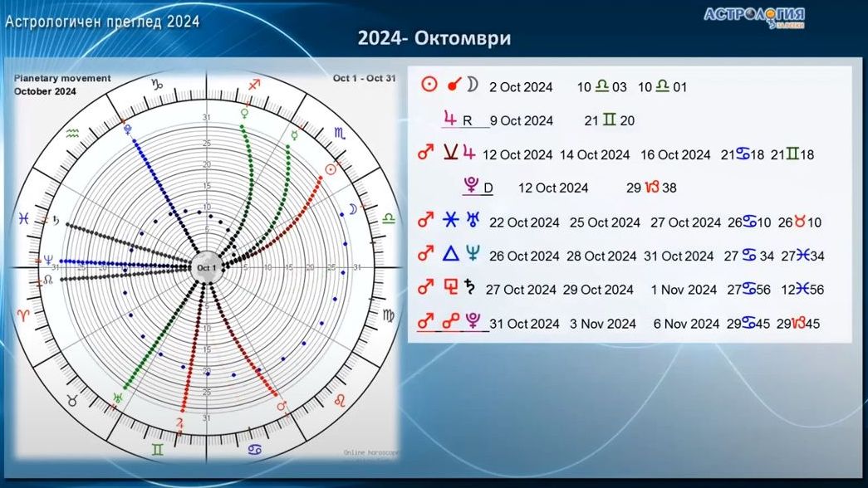Image resolution: width=868 pixels, height=488 pixels.
Task: Click the Mercury glyph inside the chart
Action: 295,135
